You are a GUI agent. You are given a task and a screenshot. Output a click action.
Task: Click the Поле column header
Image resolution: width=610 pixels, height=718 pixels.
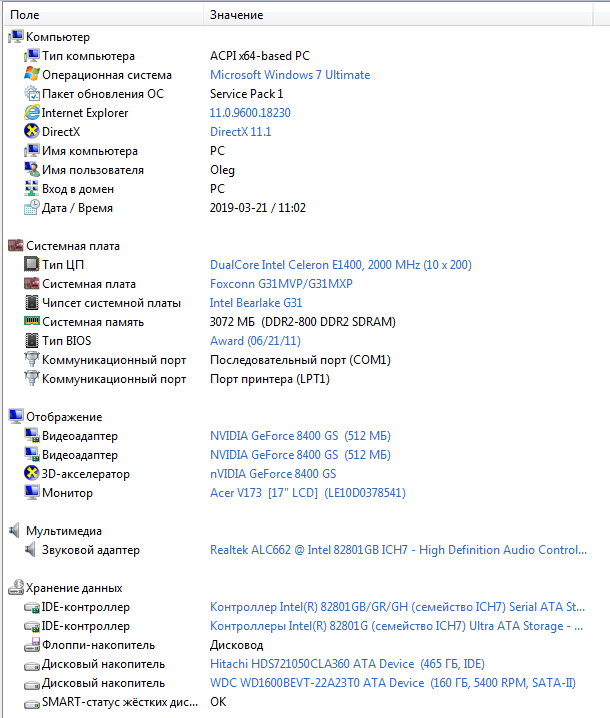(x=103, y=15)
